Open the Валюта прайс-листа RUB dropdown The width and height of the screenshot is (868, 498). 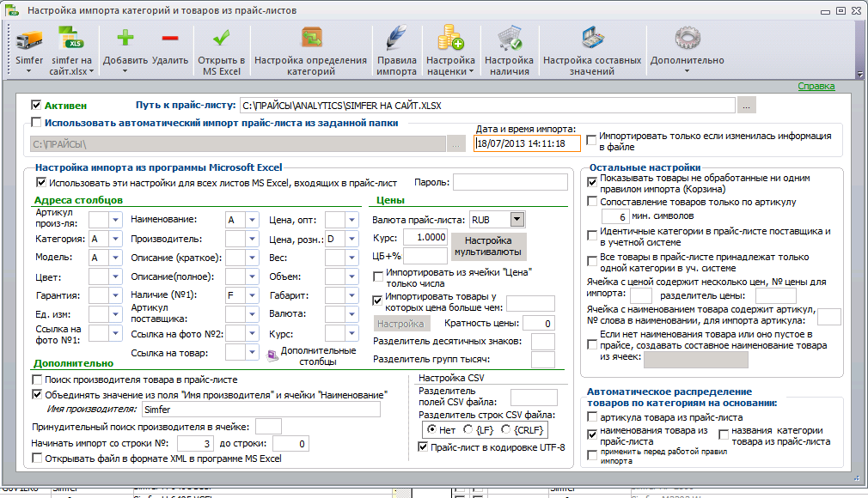click(x=517, y=220)
